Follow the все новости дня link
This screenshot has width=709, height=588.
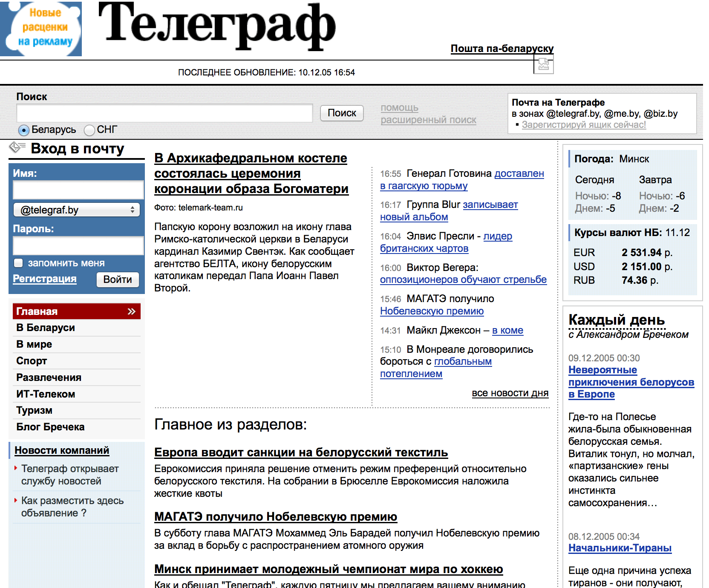point(510,393)
